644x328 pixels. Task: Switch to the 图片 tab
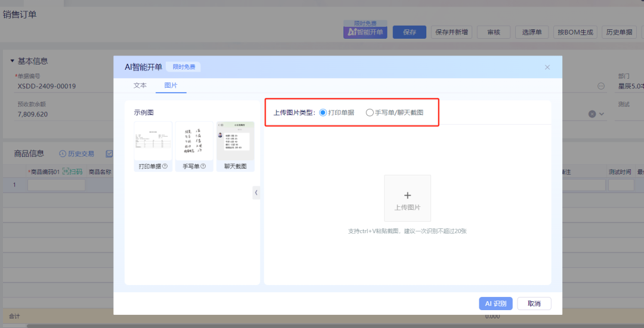(171, 85)
